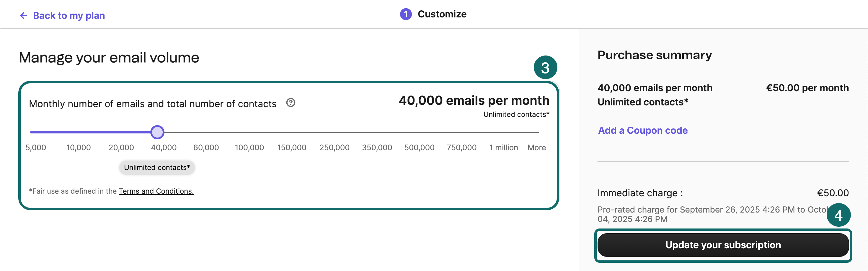Set slider to 5,000 emails
This screenshot has width=868, height=271.
tap(36, 148)
